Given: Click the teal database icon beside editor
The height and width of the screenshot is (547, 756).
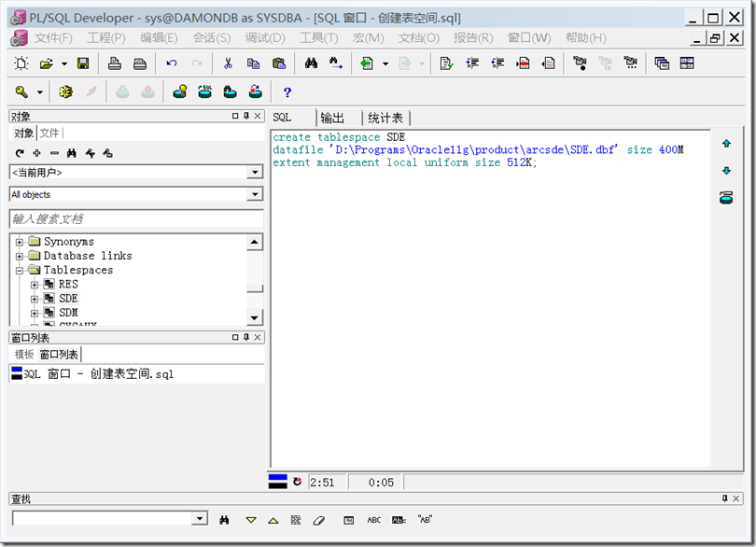Looking at the screenshot, I should (x=726, y=197).
